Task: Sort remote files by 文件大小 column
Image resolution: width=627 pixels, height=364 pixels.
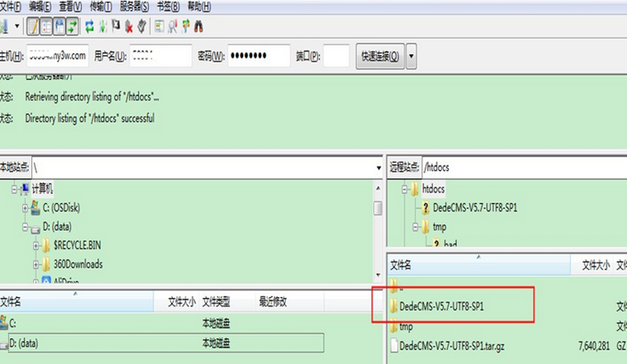Action: coord(592,264)
